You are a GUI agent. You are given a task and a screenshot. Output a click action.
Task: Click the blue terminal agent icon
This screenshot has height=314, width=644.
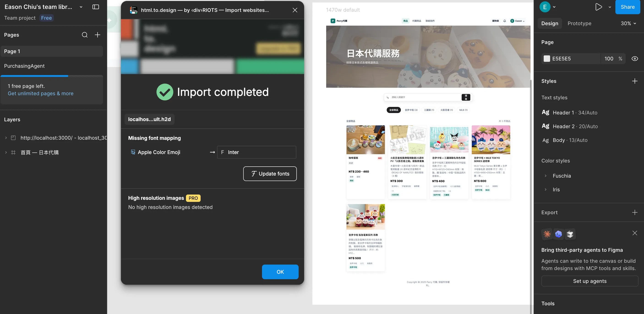coord(559,234)
